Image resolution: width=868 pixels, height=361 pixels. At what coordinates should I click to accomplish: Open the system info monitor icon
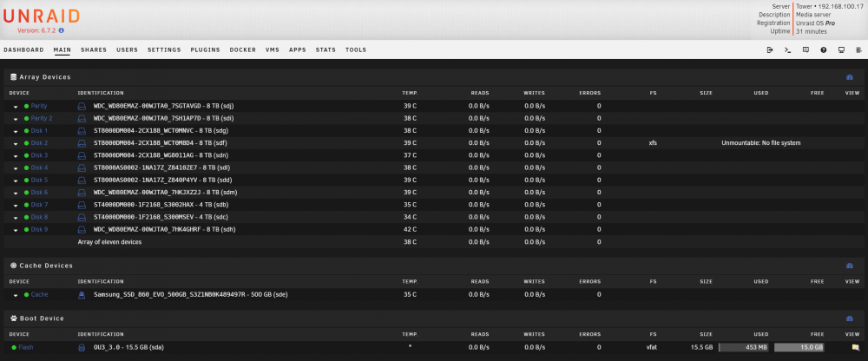pos(841,49)
